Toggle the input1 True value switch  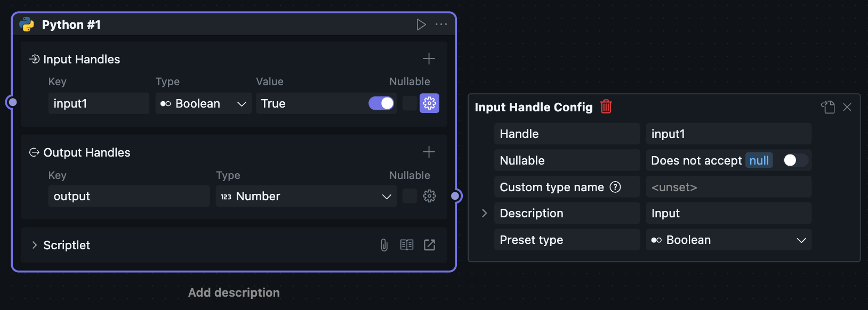(381, 103)
